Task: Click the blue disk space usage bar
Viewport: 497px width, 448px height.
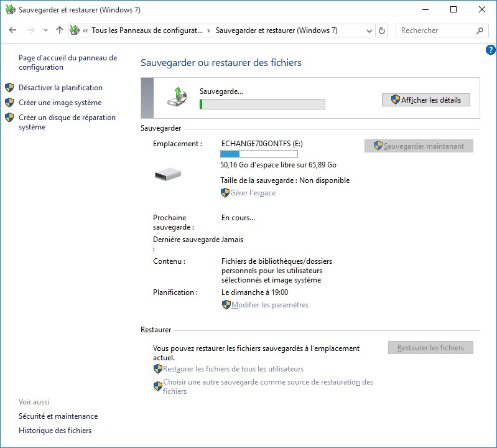Action: coord(259,154)
